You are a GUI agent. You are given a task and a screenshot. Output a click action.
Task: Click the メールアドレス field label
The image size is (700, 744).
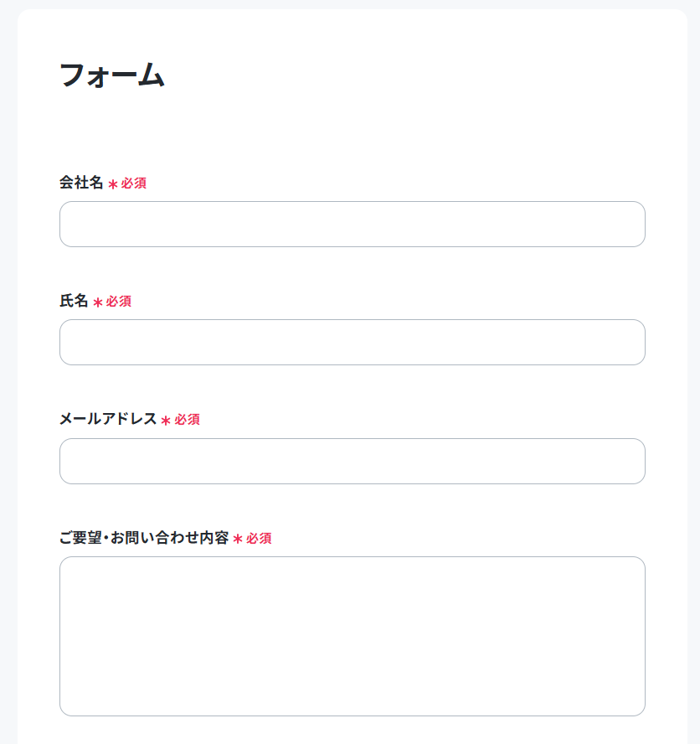pyautogui.click(x=108, y=419)
